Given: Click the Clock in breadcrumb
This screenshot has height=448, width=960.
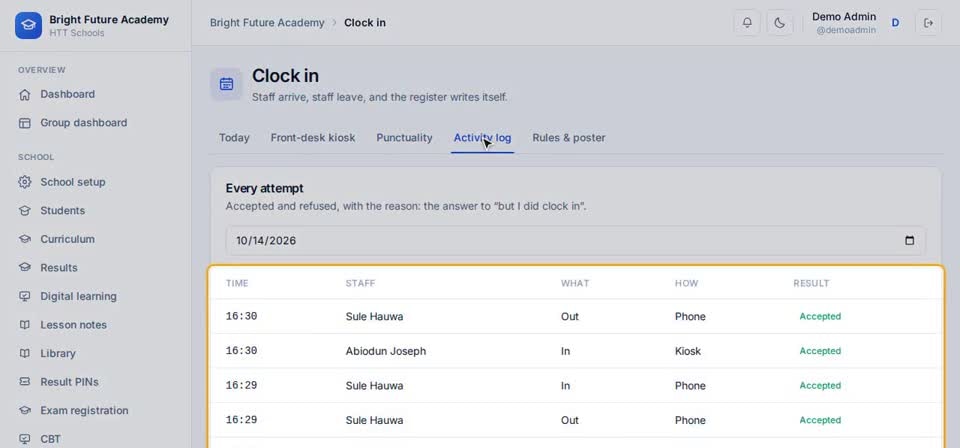Looking at the screenshot, I should coord(365,23).
